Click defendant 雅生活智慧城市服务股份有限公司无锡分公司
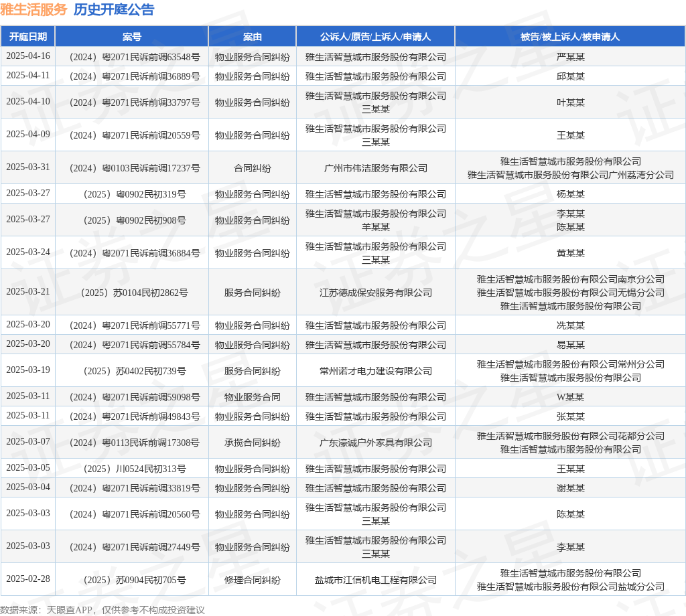686x616 pixels. point(571,293)
